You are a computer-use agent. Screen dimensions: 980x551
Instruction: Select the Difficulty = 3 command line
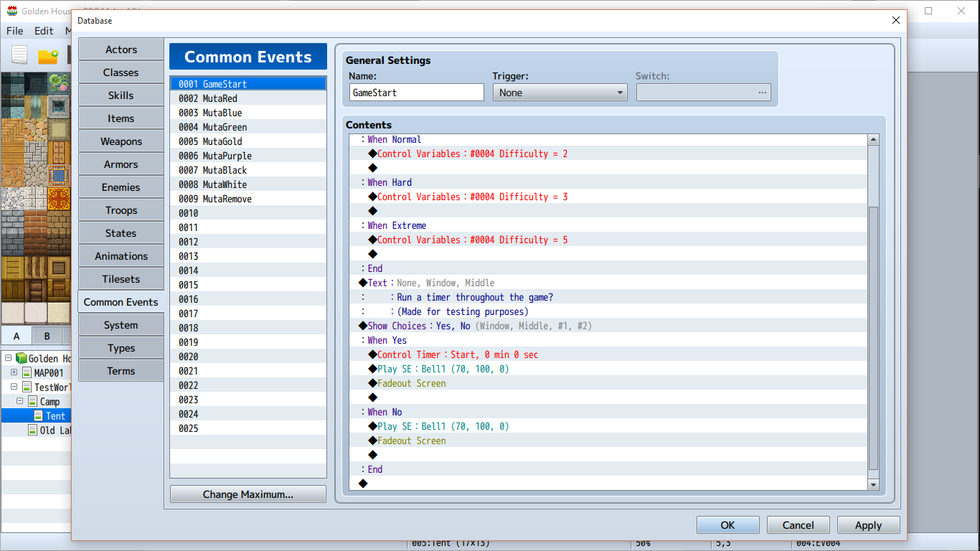click(x=608, y=197)
